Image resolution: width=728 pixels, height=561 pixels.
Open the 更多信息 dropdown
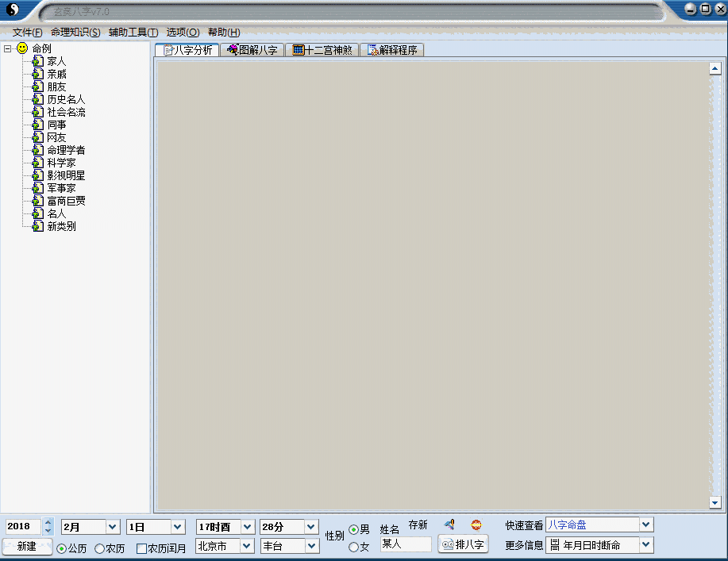pos(645,545)
